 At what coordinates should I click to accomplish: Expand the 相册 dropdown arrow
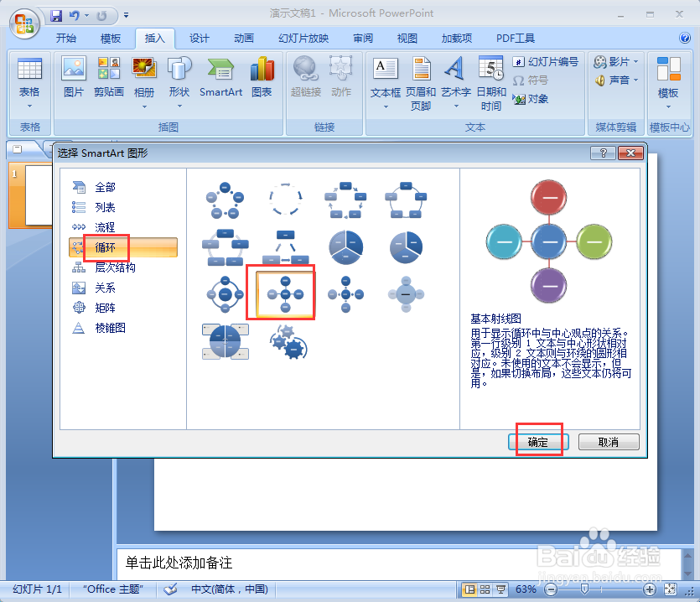pos(144,106)
